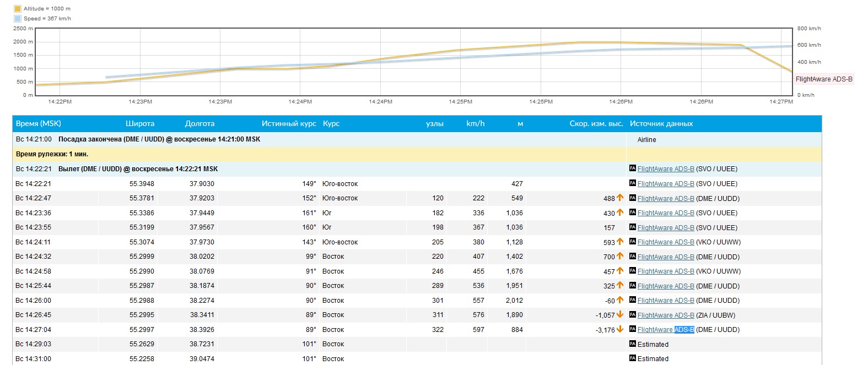Click the FA icon in the 14:26:45 row
Image resolution: width=868 pixels, height=365 pixels.
(633, 315)
